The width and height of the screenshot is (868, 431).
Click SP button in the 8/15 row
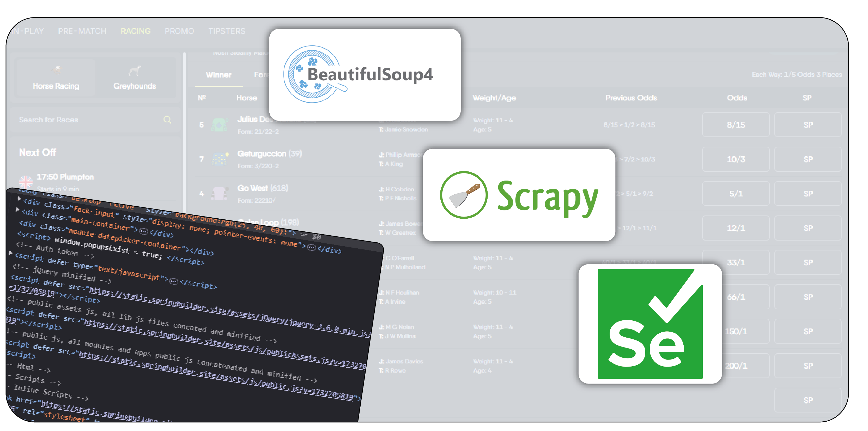coord(808,125)
